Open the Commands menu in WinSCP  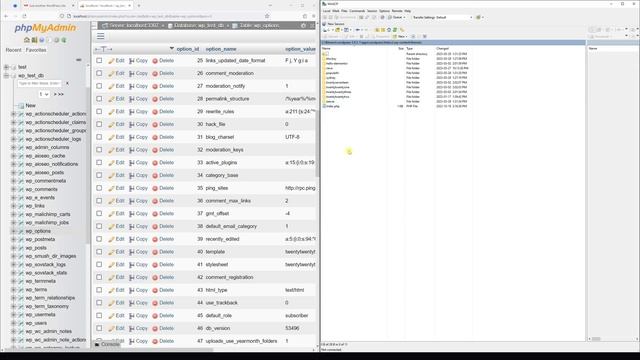357,11
